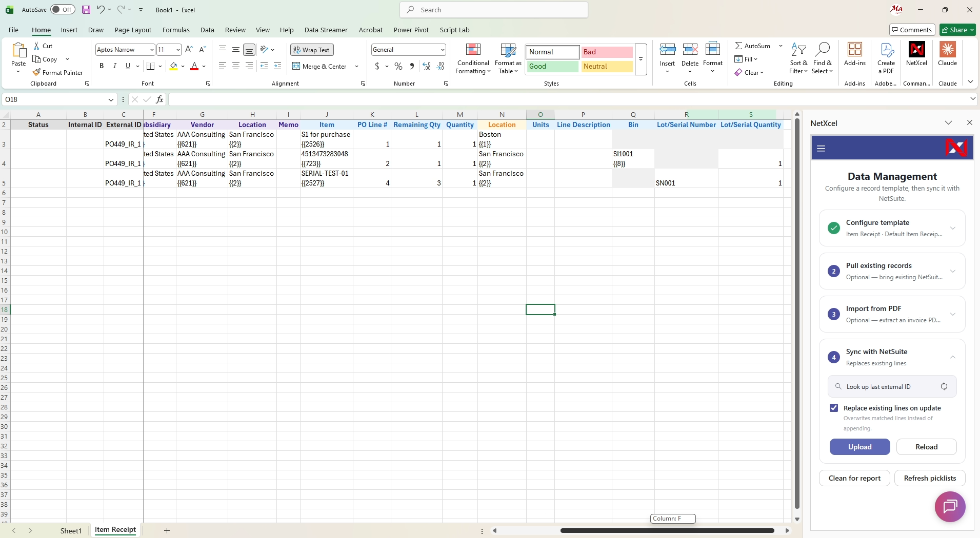Expand Pull existing records section
The image size is (980, 538).
892,271
